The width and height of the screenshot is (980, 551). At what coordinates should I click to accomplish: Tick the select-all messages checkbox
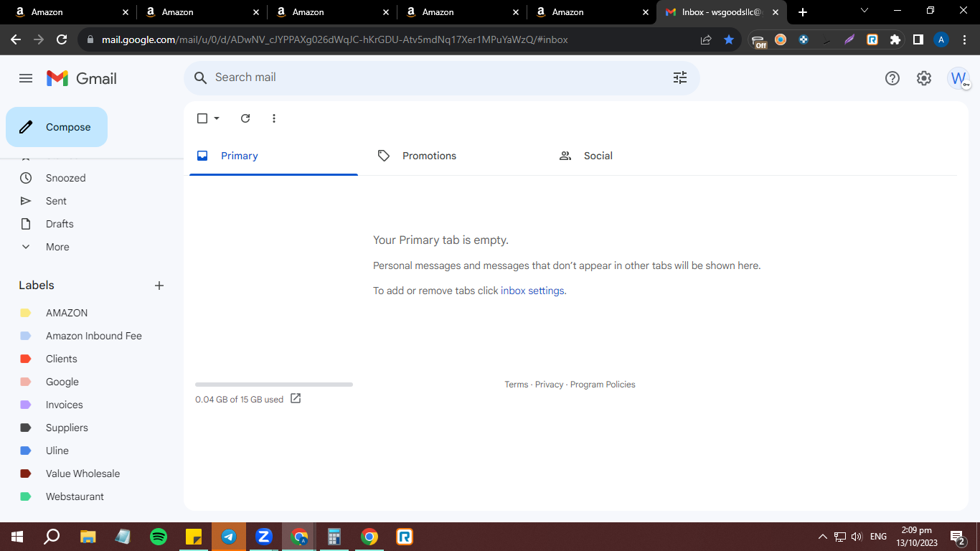click(202, 118)
